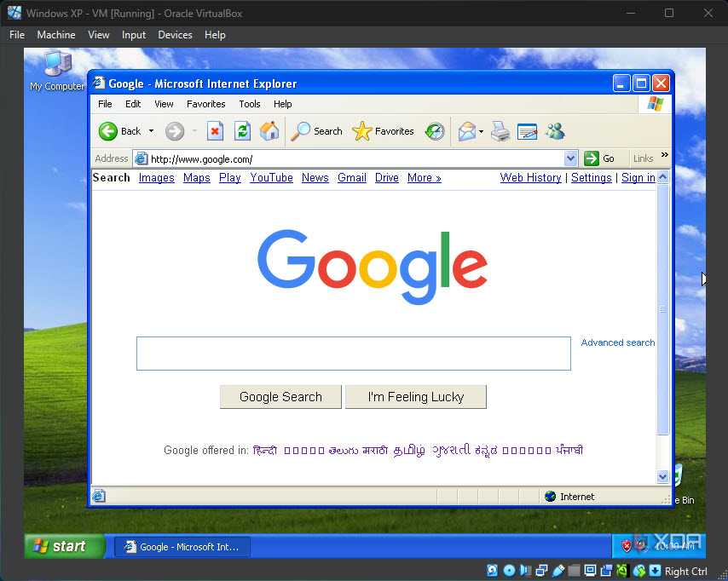Expand the Mail button dropdown arrow

481,132
